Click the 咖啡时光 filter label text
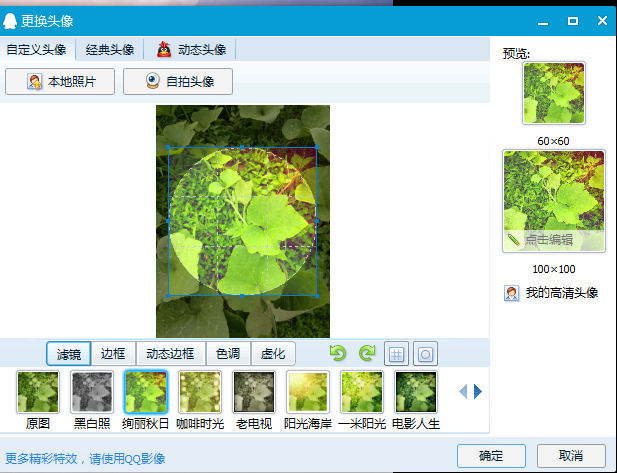The width and height of the screenshot is (617, 473). click(x=200, y=424)
